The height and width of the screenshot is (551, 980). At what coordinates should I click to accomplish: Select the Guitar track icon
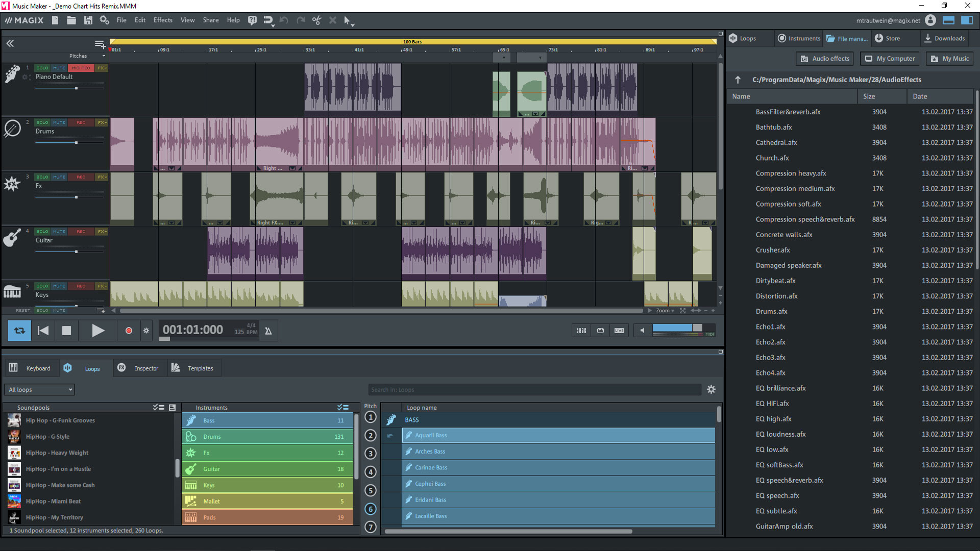[x=12, y=238]
